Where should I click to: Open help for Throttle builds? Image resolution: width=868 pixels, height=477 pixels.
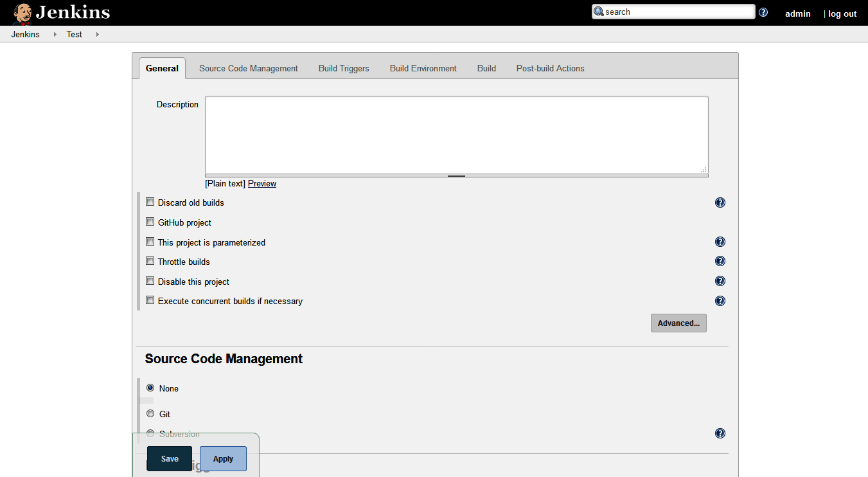tap(720, 261)
